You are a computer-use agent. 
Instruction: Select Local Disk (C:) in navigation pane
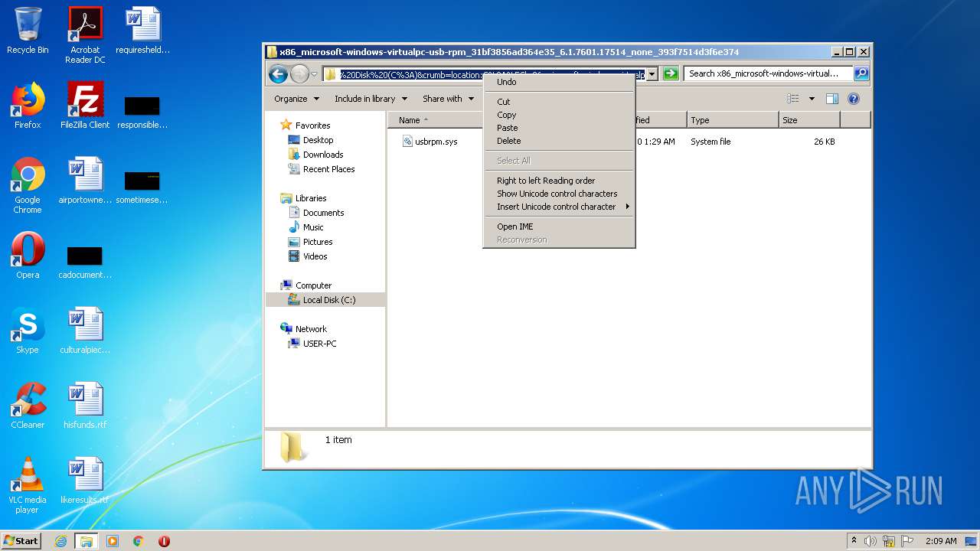[328, 300]
